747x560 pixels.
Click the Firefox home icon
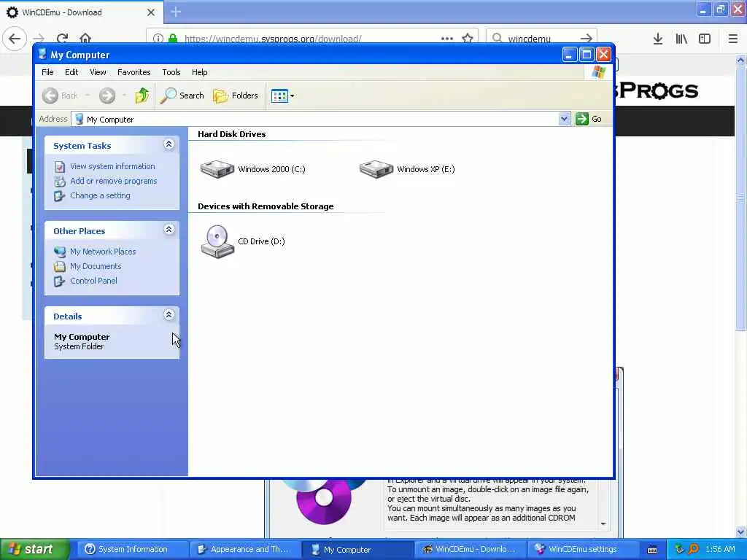click(85, 38)
